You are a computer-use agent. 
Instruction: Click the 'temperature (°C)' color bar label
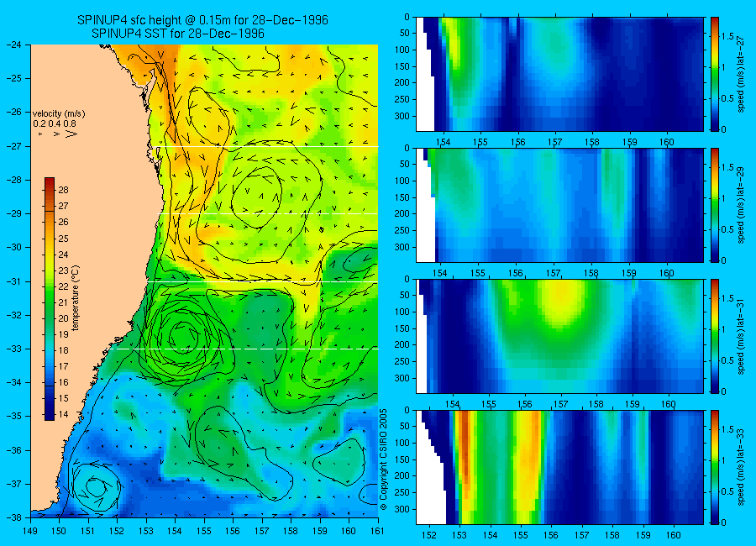tap(76, 298)
